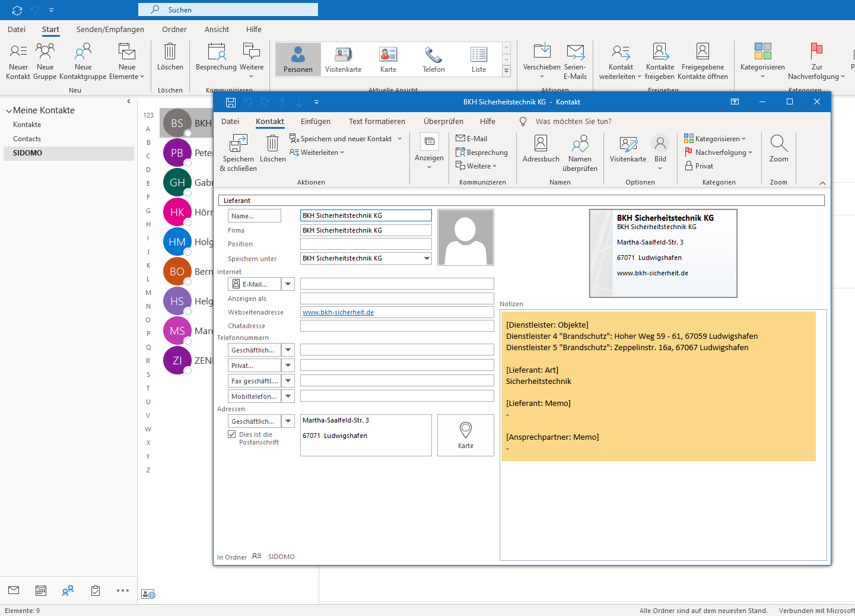Click the Send/Receive sync icon in the main title bar
855x616 pixels.
(x=17, y=10)
